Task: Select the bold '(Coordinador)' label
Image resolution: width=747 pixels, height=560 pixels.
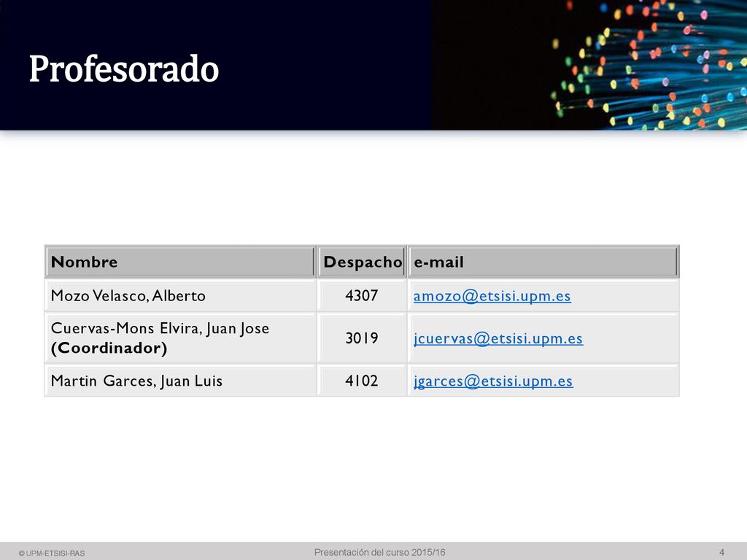Action: pyautogui.click(x=109, y=348)
